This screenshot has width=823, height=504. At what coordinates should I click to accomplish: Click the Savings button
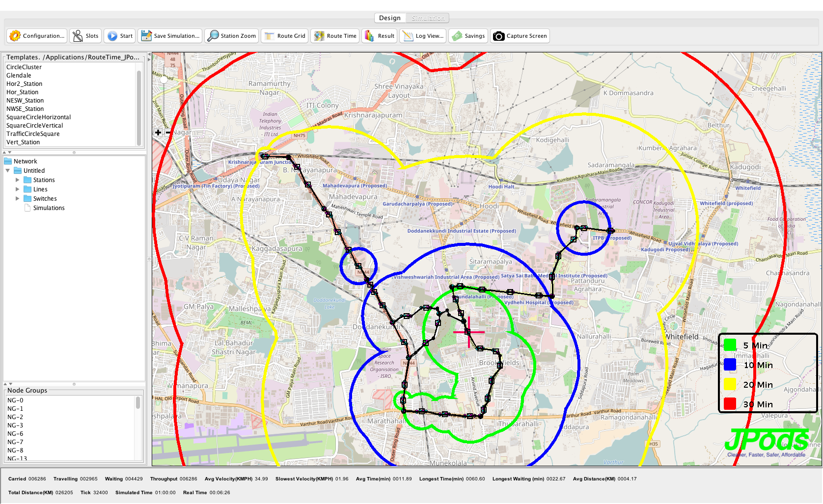pos(457,36)
